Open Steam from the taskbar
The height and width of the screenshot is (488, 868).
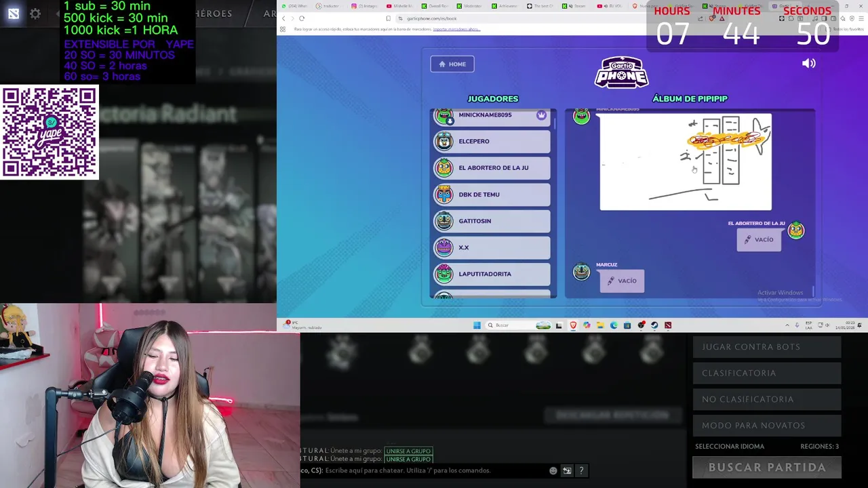[654, 325]
